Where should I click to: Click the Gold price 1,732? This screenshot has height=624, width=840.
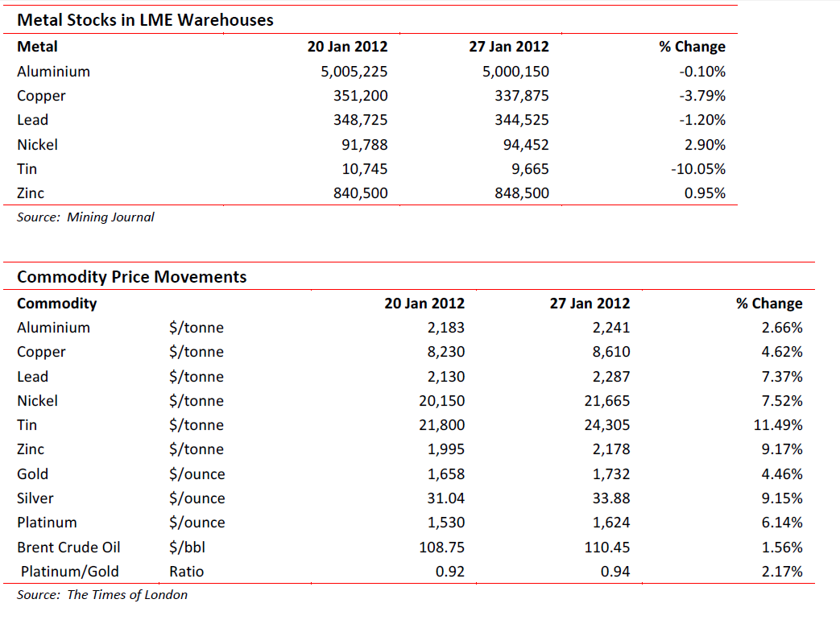tap(611, 474)
